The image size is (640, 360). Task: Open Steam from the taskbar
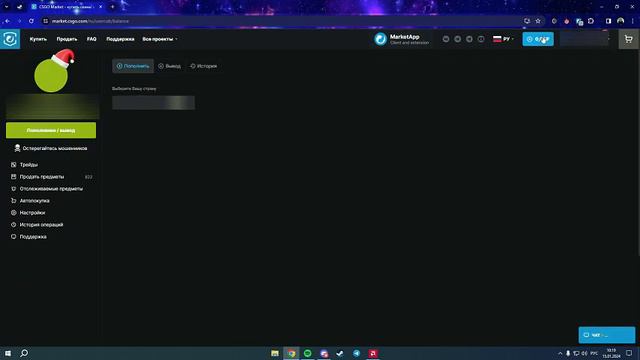(340, 353)
